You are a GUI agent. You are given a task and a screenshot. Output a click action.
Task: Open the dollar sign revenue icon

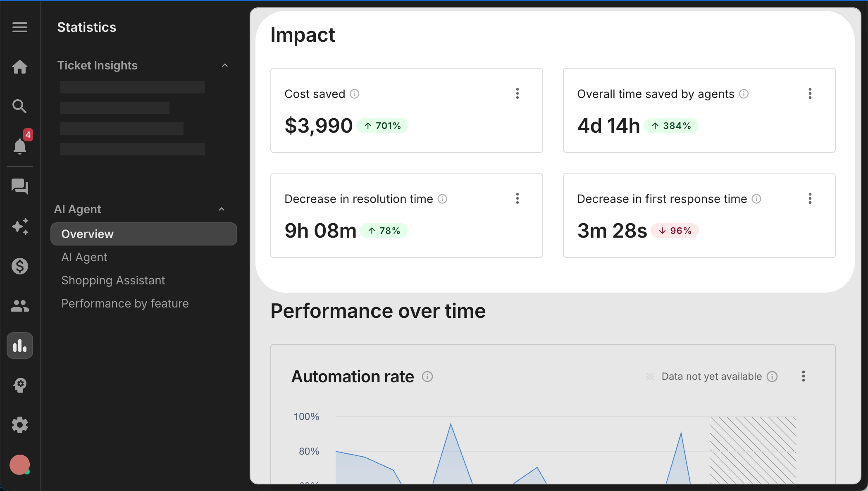click(x=20, y=266)
